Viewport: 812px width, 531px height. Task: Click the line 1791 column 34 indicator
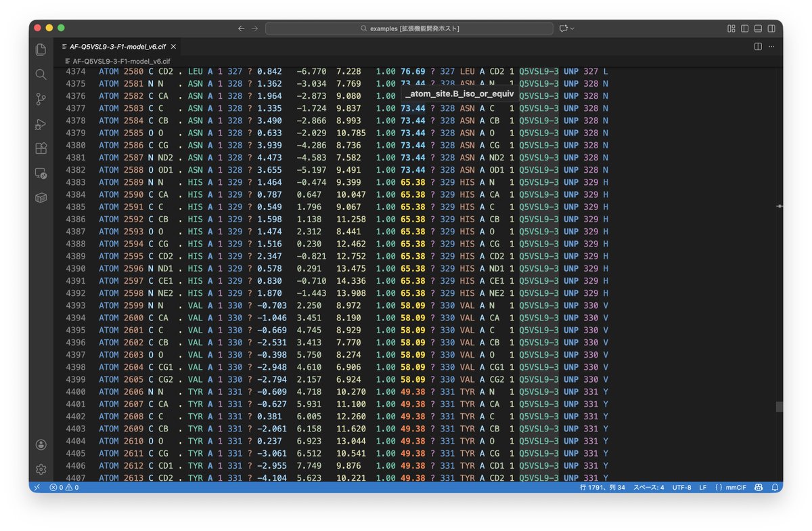[x=602, y=487]
